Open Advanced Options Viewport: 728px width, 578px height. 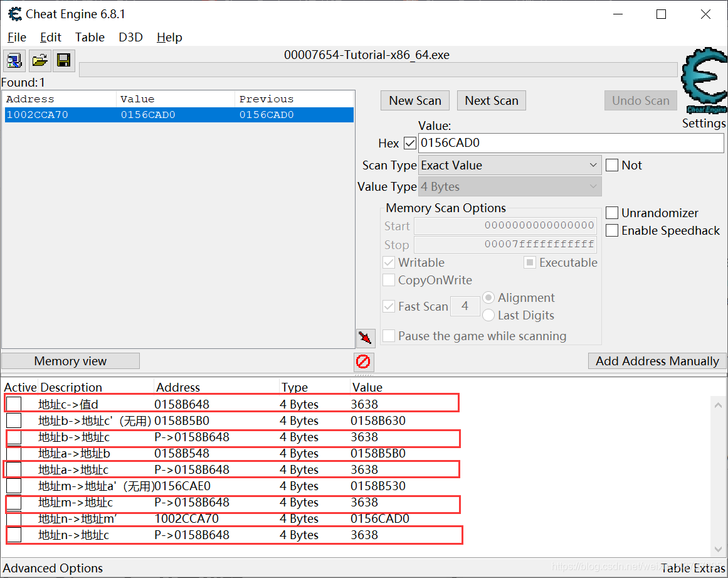[53, 568]
